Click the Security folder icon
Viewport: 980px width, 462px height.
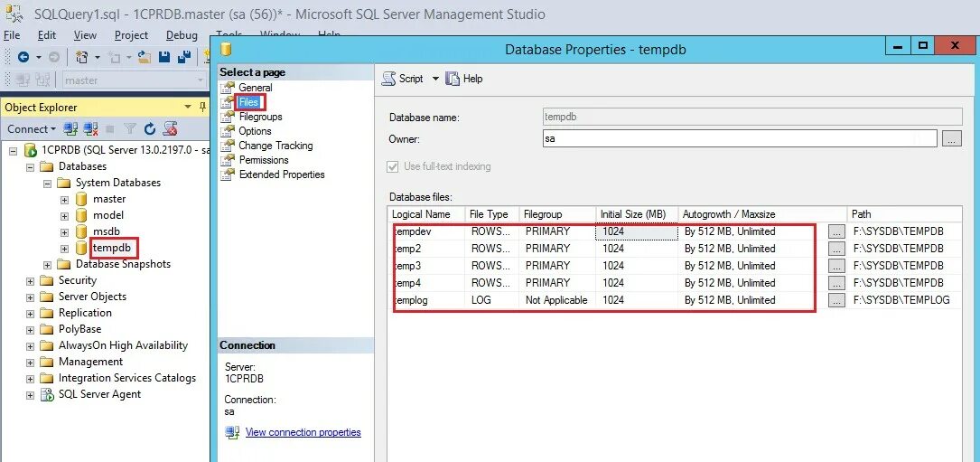click(x=47, y=280)
